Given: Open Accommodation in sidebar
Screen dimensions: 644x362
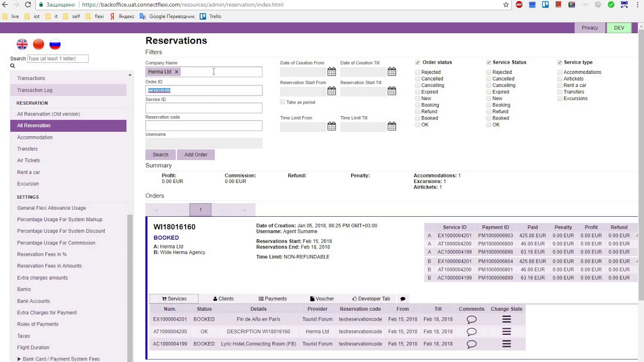Looking at the screenshot, I should tap(35, 137).
